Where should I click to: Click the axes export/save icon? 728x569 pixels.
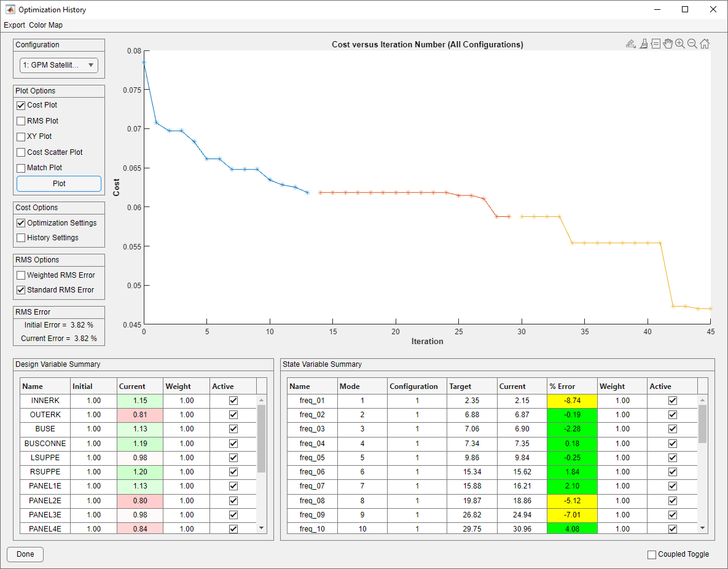tap(630, 44)
